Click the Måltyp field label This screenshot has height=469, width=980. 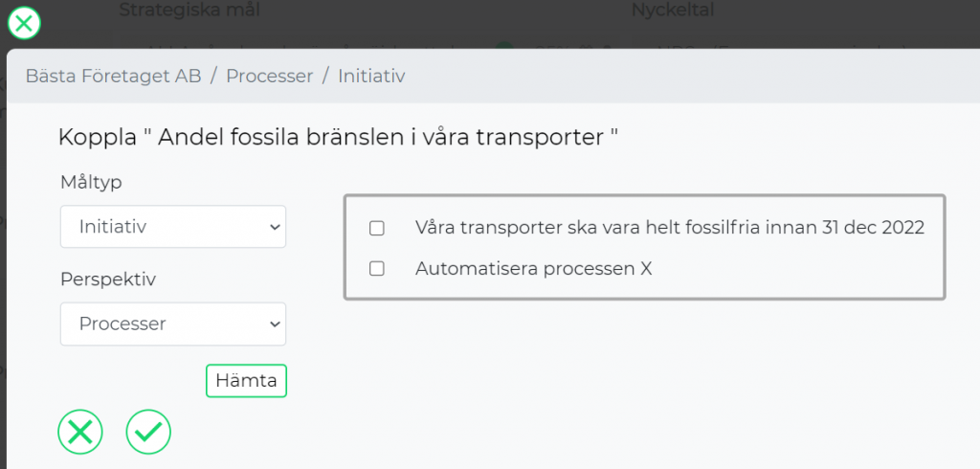pos(91,183)
